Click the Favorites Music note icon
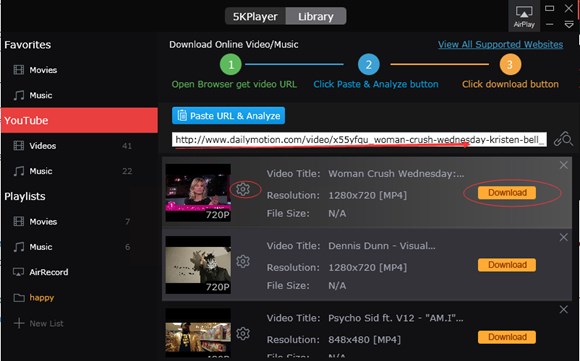Image resolution: width=580 pixels, height=361 pixels. coord(18,95)
